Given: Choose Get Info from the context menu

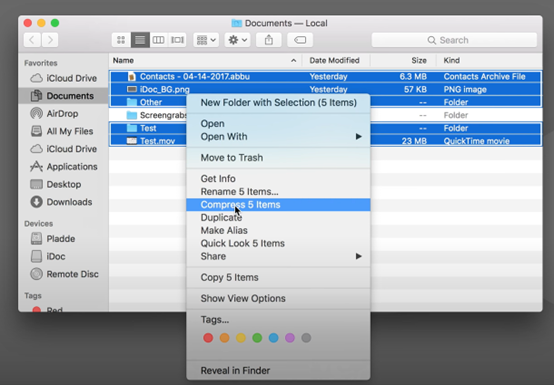Looking at the screenshot, I should pyautogui.click(x=278, y=179).
